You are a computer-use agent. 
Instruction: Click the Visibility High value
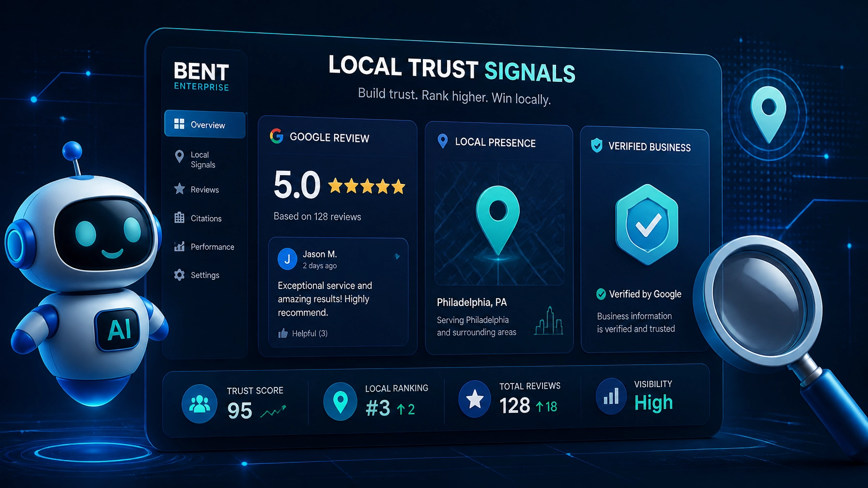point(653,403)
